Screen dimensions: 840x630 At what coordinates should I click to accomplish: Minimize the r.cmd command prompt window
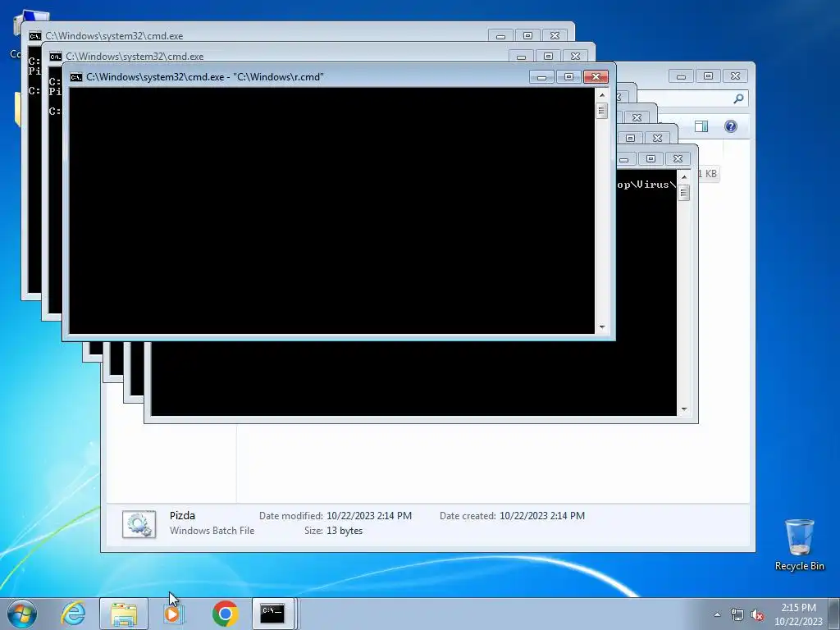pos(541,77)
